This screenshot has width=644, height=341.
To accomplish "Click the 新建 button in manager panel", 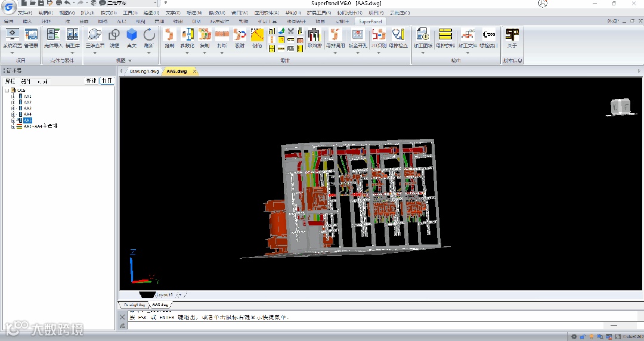I will tap(91, 81).
